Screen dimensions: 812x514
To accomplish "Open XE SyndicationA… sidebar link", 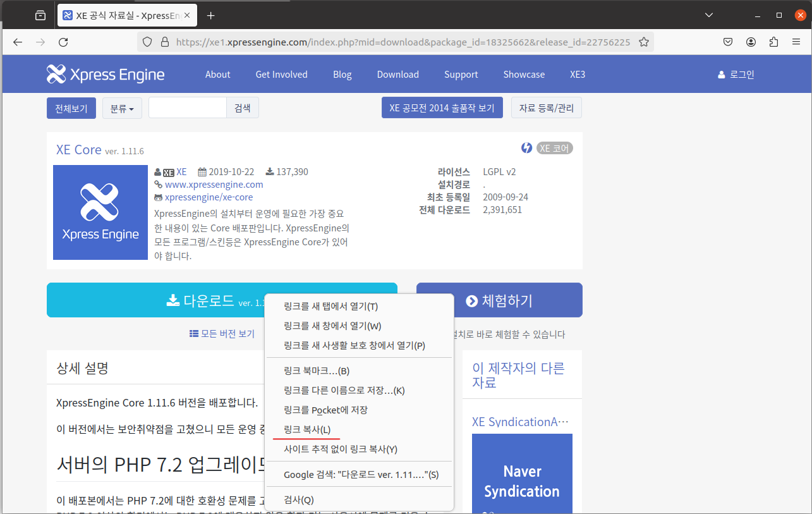I will 521,422.
